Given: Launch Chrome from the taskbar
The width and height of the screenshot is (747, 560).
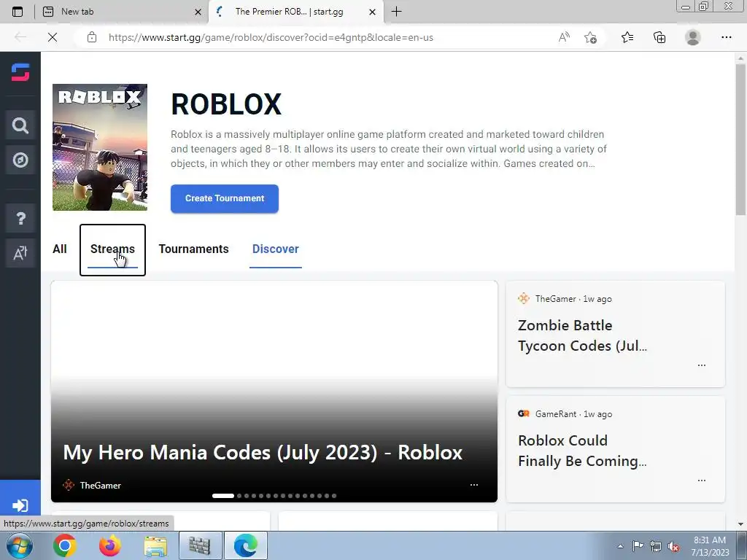Looking at the screenshot, I should (65, 545).
